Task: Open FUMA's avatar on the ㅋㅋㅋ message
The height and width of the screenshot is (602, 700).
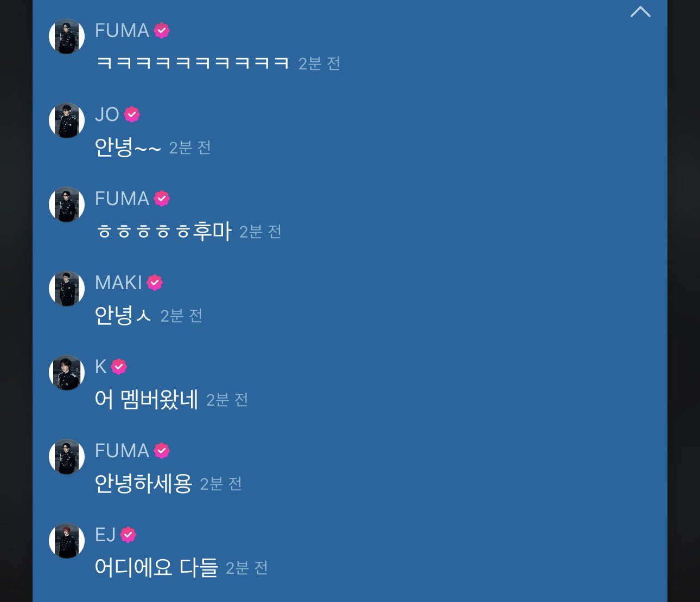Action: pyautogui.click(x=67, y=36)
